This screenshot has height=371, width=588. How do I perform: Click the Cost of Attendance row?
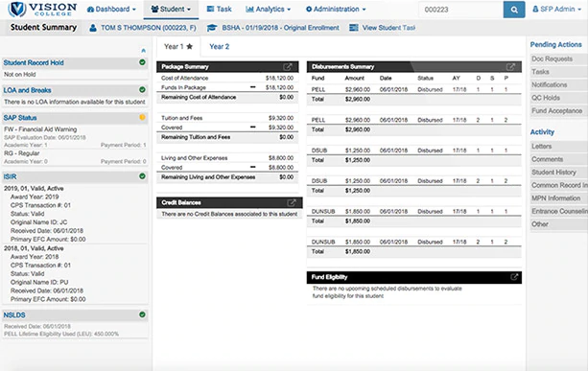pyautogui.click(x=227, y=78)
